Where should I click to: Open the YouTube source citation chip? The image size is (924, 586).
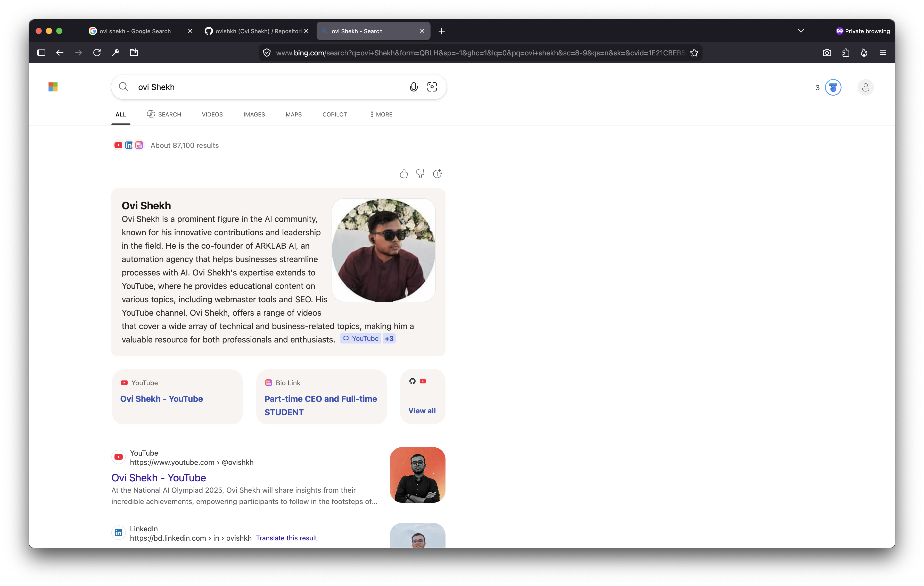pos(360,339)
